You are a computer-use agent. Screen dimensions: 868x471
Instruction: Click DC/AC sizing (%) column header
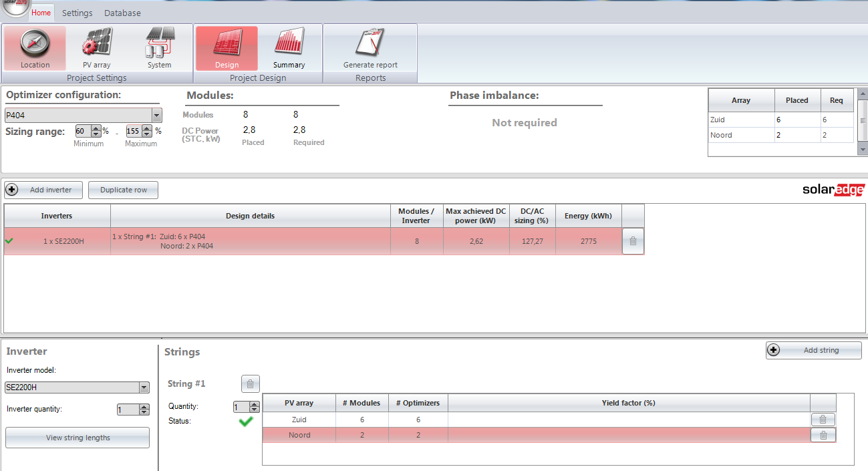pyautogui.click(x=532, y=216)
